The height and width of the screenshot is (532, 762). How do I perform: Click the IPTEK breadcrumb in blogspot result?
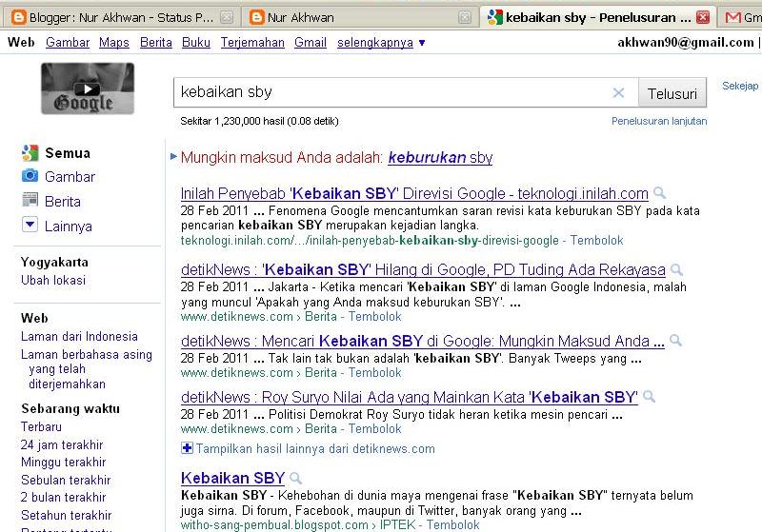click(x=397, y=524)
